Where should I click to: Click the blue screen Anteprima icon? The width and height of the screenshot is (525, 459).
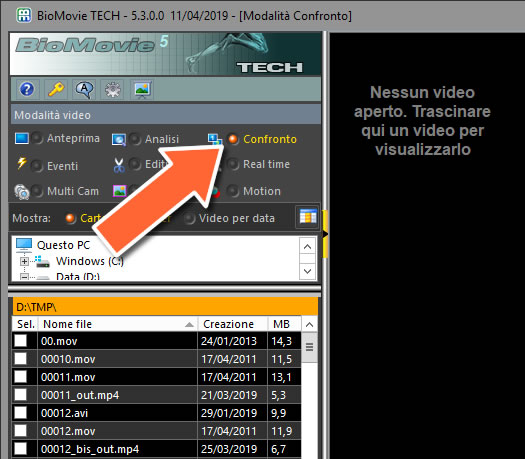tap(22, 138)
